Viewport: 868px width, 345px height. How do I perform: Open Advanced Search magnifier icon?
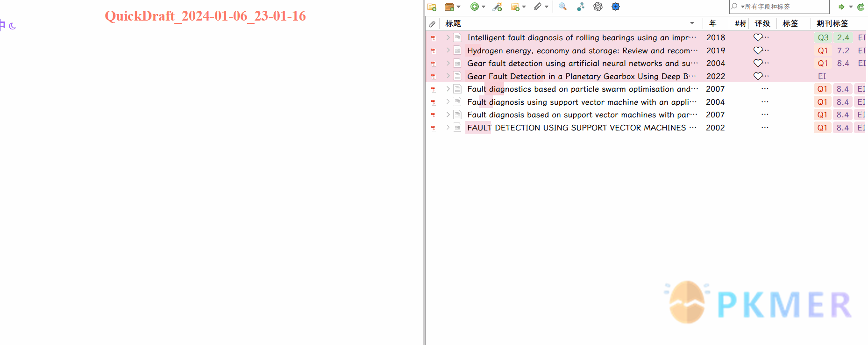(563, 7)
